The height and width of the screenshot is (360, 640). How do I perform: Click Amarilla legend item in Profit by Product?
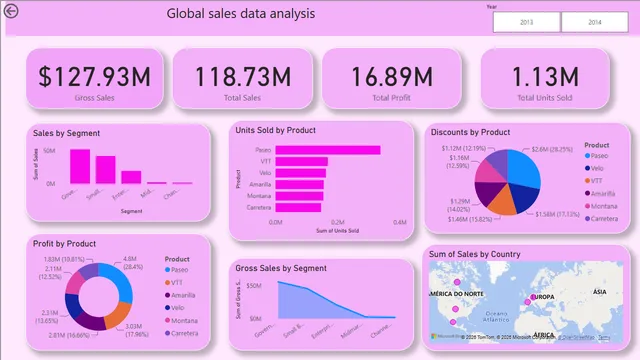pos(180,295)
